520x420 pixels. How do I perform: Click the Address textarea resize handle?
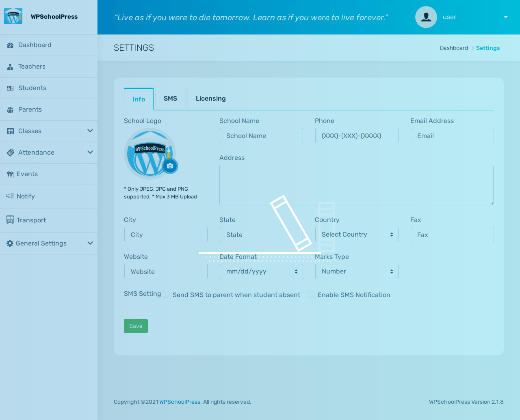[x=491, y=203]
